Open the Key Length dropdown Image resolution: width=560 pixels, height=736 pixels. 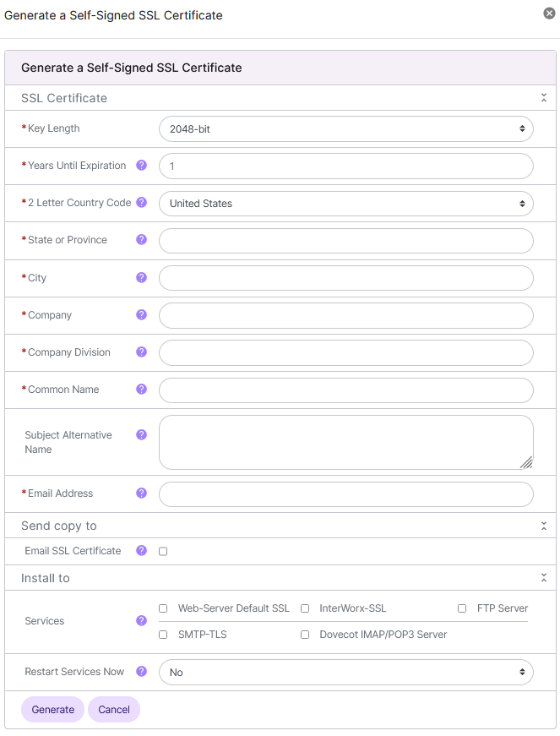click(x=345, y=129)
